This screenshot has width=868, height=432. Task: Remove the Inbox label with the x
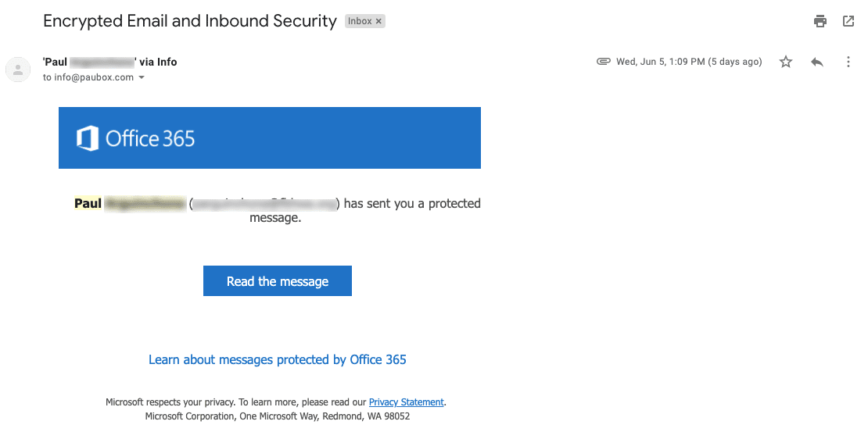pyautogui.click(x=379, y=21)
